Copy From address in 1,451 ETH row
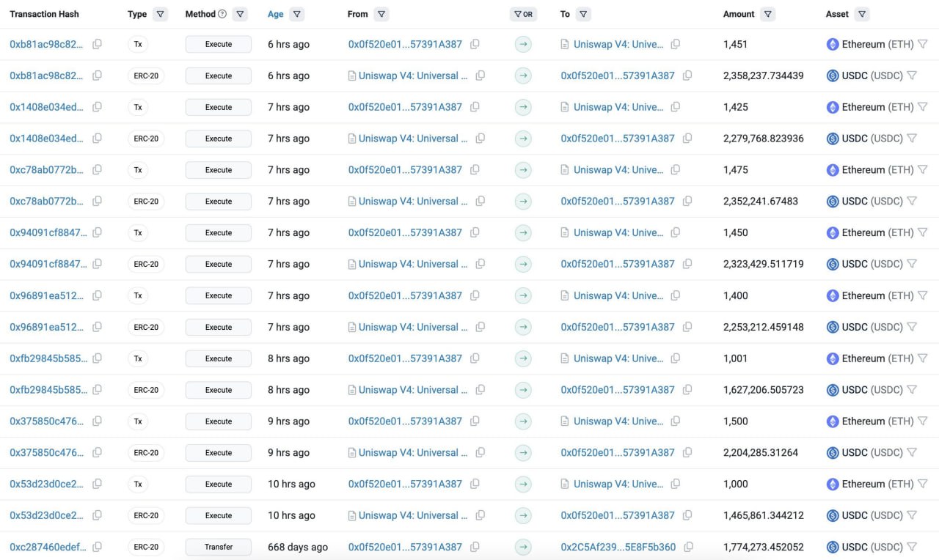 pos(475,44)
